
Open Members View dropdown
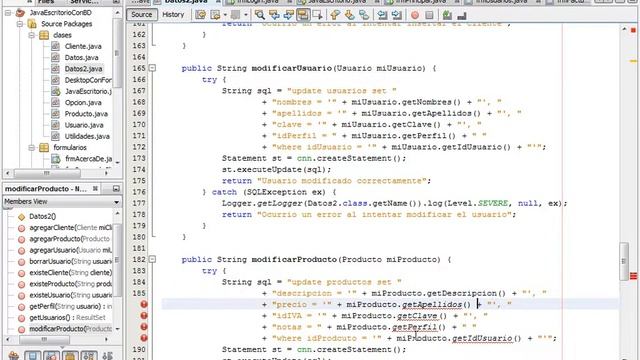116,202
